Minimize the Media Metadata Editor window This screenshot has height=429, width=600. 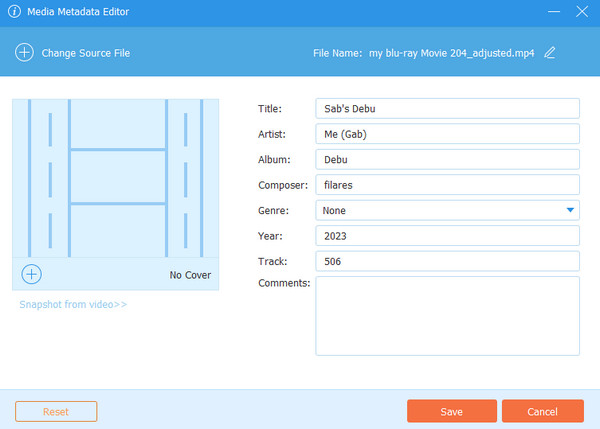554,11
